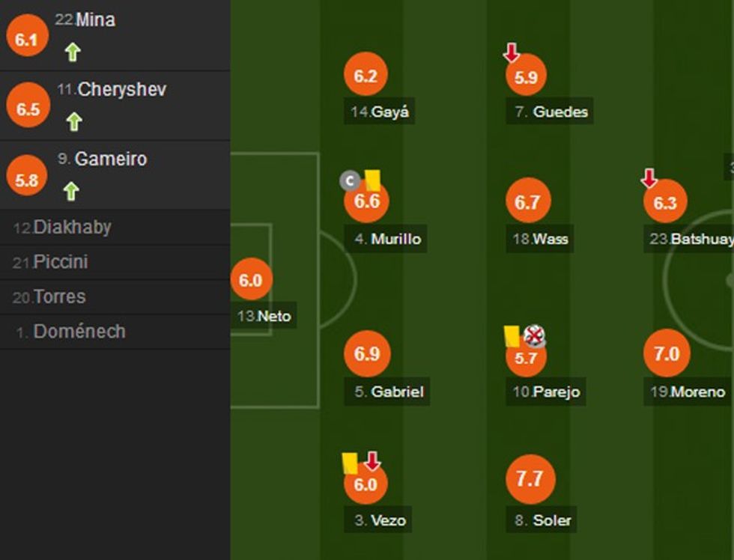The height and width of the screenshot is (560, 734).
Task: Select Moreno's 7.0 rating circle
Action: (x=667, y=354)
